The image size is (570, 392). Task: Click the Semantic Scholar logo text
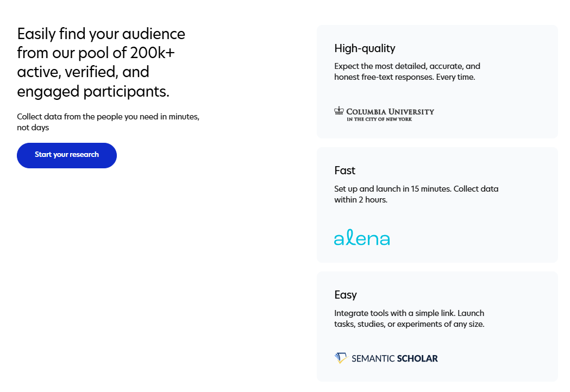(x=394, y=358)
